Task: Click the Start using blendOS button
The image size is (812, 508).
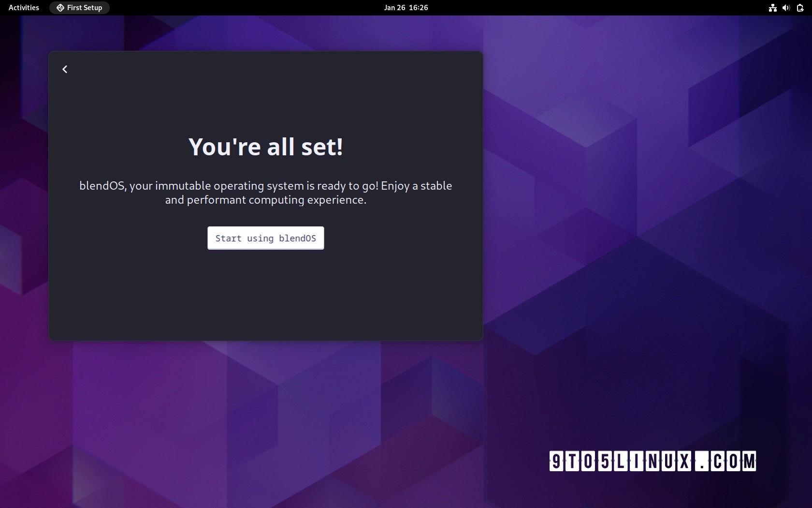Action: (266, 238)
